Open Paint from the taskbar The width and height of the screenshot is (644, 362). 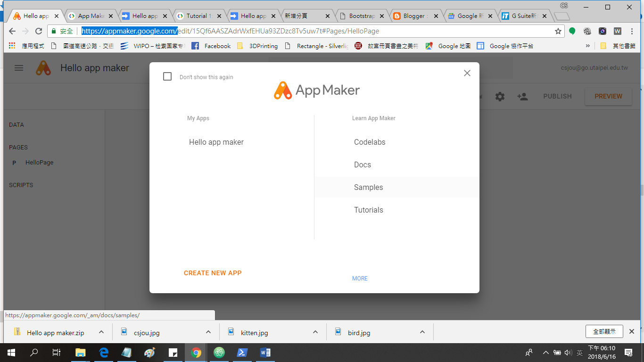click(x=149, y=352)
